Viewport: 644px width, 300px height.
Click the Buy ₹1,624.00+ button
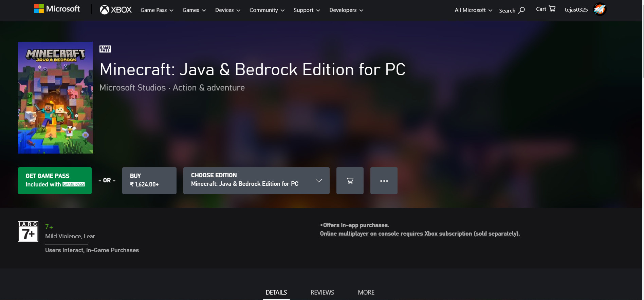click(149, 181)
